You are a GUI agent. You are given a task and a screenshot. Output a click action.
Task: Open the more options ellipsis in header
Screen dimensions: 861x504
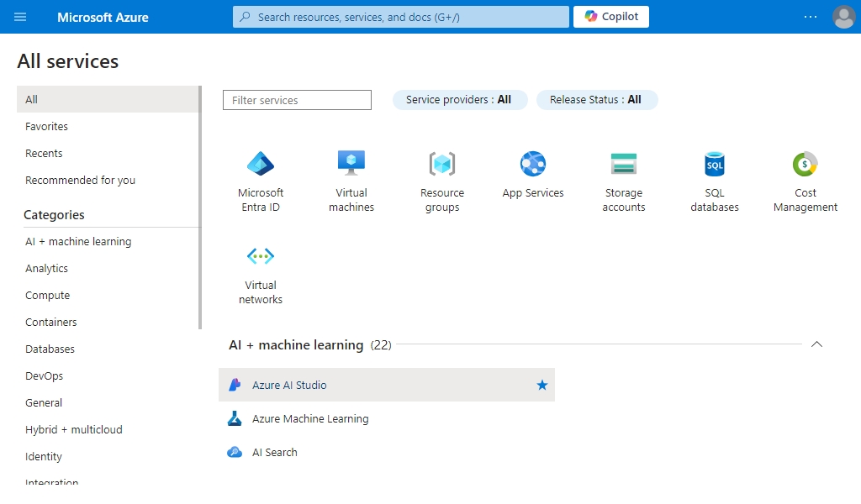tap(811, 17)
